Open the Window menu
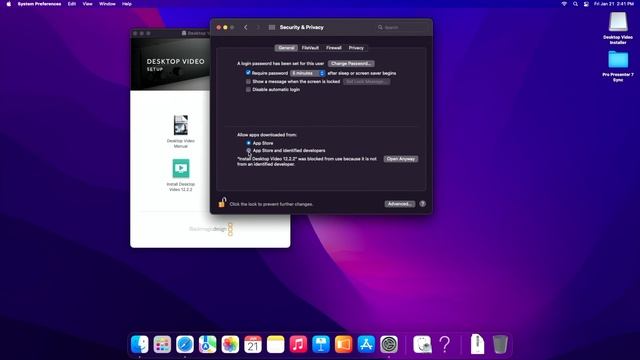Image resolution: width=640 pixels, height=360 pixels. click(107, 4)
